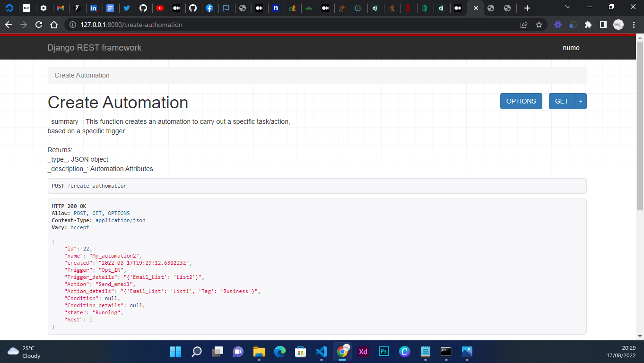The width and height of the screenshot is (644, 363).
Task: Launch Visual Studio Code from the taskbar
Action: [x=322, y=352]
